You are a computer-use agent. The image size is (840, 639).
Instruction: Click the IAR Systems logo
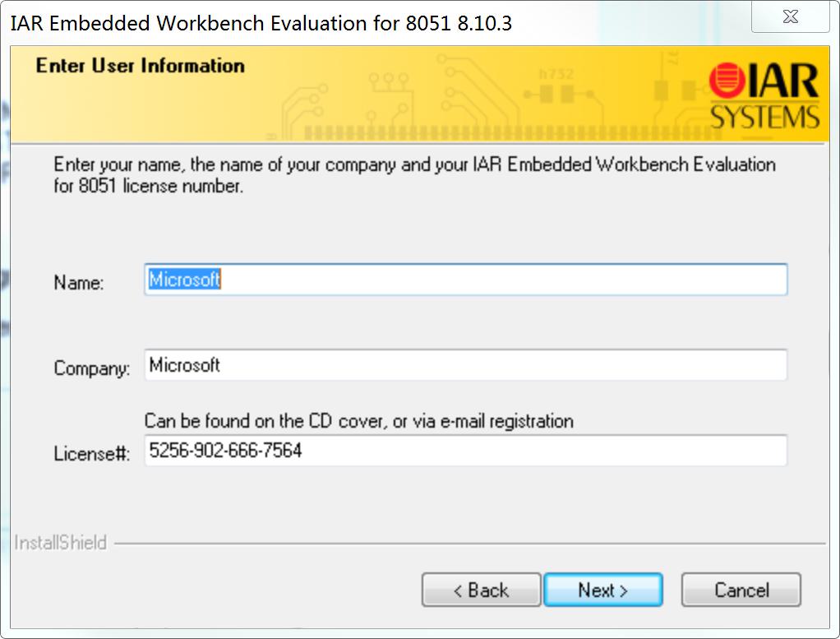764,96
